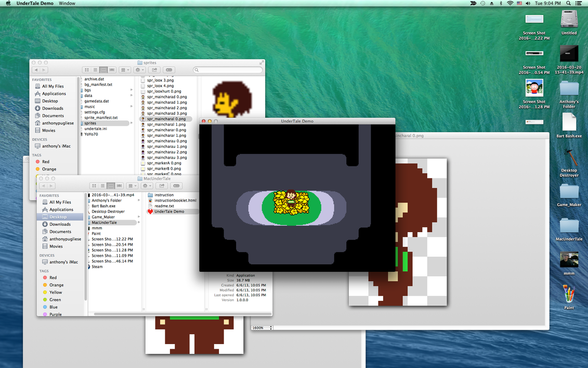Click Green tag in MacUnderTale sidebar
The width and height of the screenshot is (588, 368).
[x=55, y=300]
